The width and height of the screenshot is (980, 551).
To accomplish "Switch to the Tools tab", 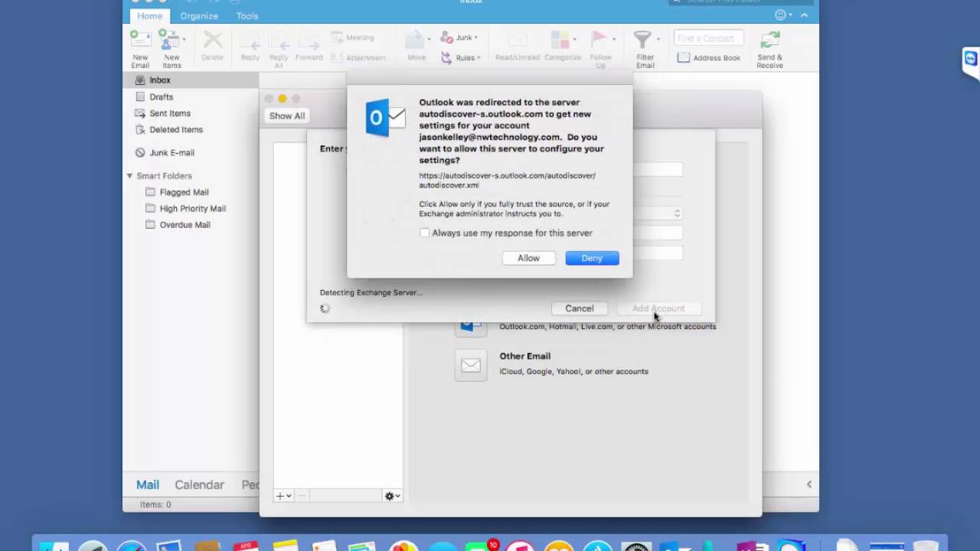I will pyautogui.click(x=247, y=16).
